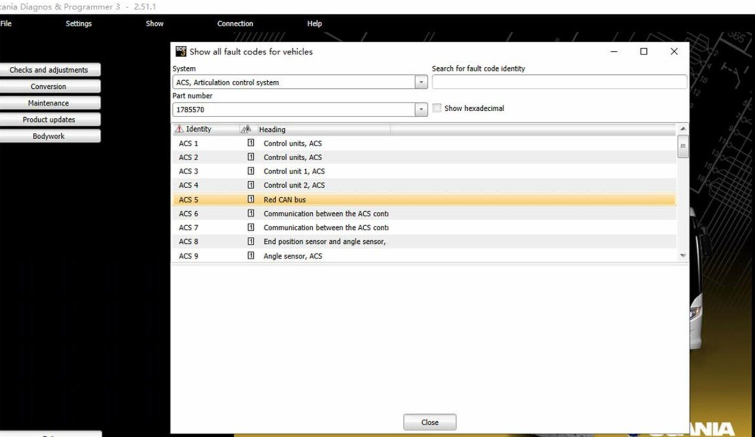Open Checks and adjustments panel
The image size is (755, 437).
click(x=49, y=70)
